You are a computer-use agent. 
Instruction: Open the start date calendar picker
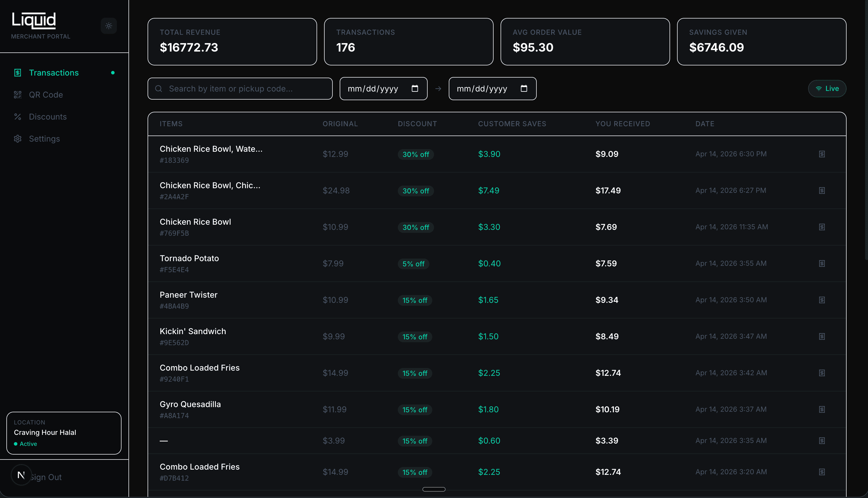(415, 88)
